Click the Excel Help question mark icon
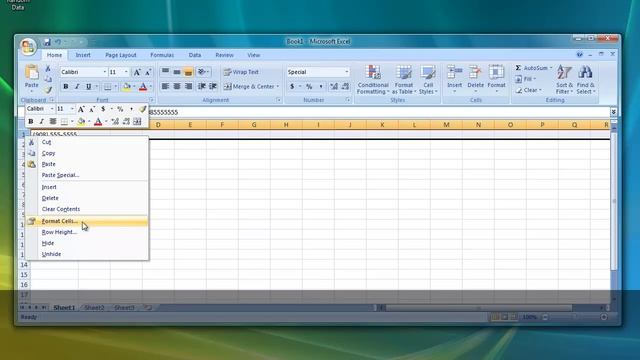640x360 pixels. [x=580, y=55]
